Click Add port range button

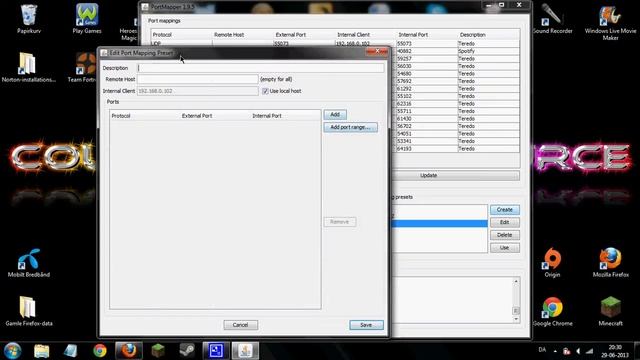pyautogui.click(x=351, y=127)
